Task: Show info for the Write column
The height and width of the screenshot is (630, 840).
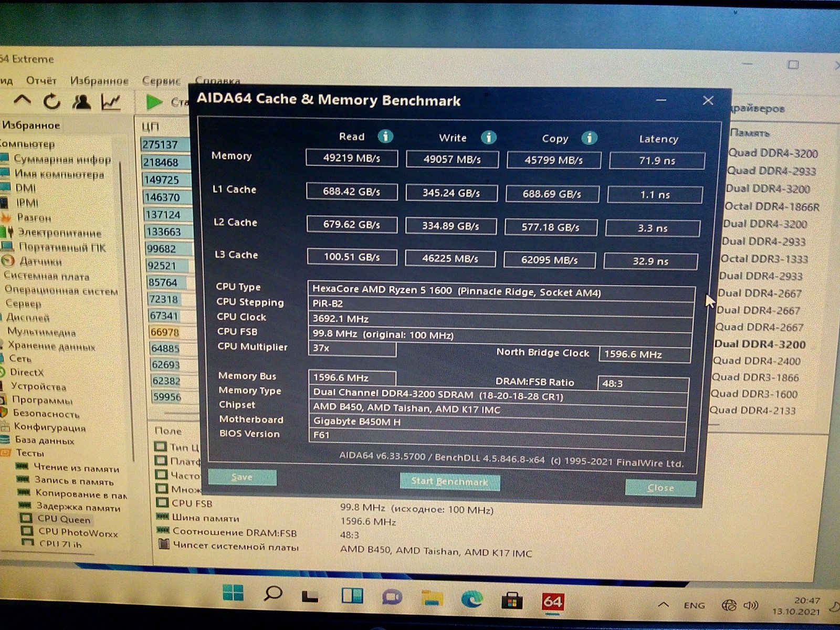Action: click(489, 138)
